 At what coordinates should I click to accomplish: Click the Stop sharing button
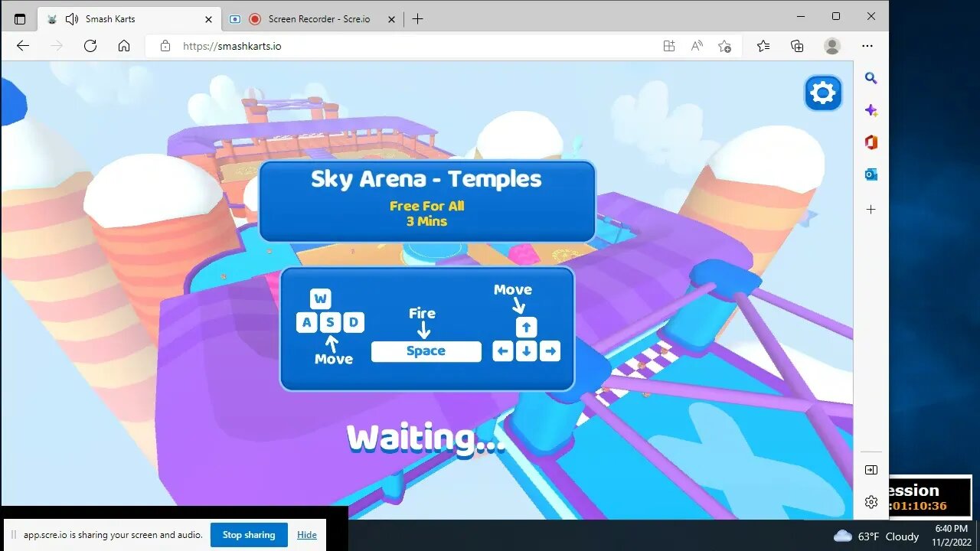pyautogui.click(x=249, y=535)
